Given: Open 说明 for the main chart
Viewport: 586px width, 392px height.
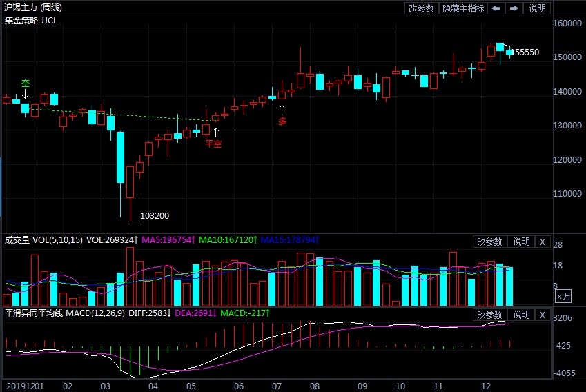Looking at the screenshot, I should (537, 8).
